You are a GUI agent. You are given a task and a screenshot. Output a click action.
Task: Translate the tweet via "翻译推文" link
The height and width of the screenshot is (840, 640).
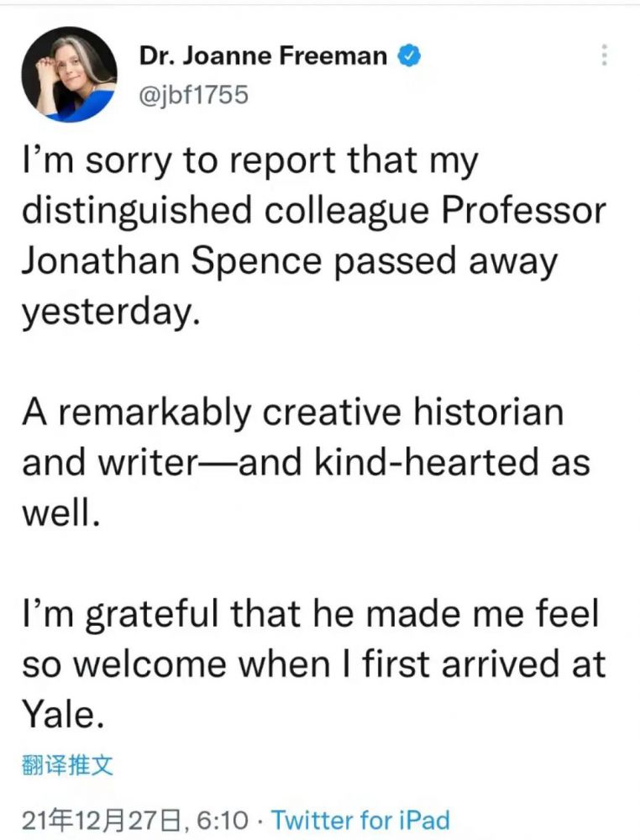click(66, 764)
